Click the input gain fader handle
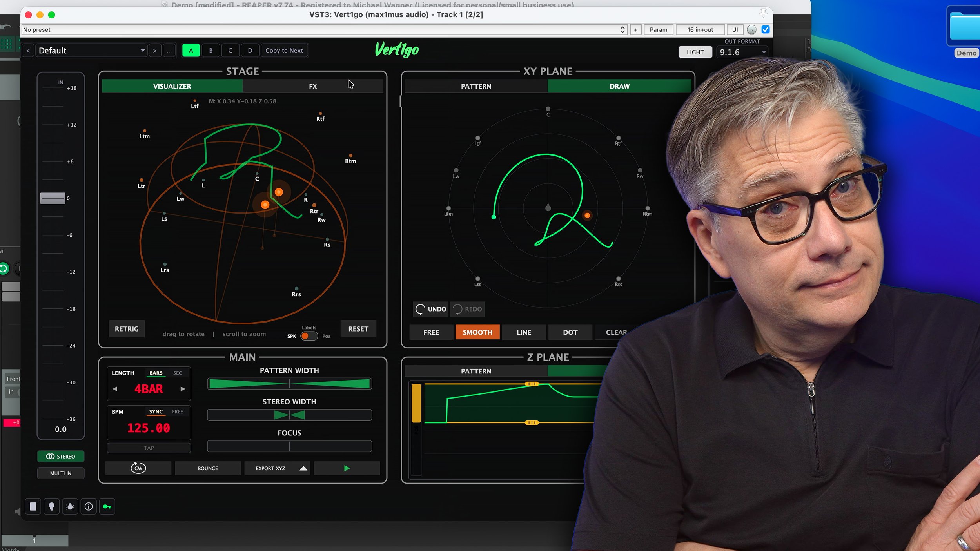Image resolution: width=980 pixels, height=551 pixels. tap(53, 198)
